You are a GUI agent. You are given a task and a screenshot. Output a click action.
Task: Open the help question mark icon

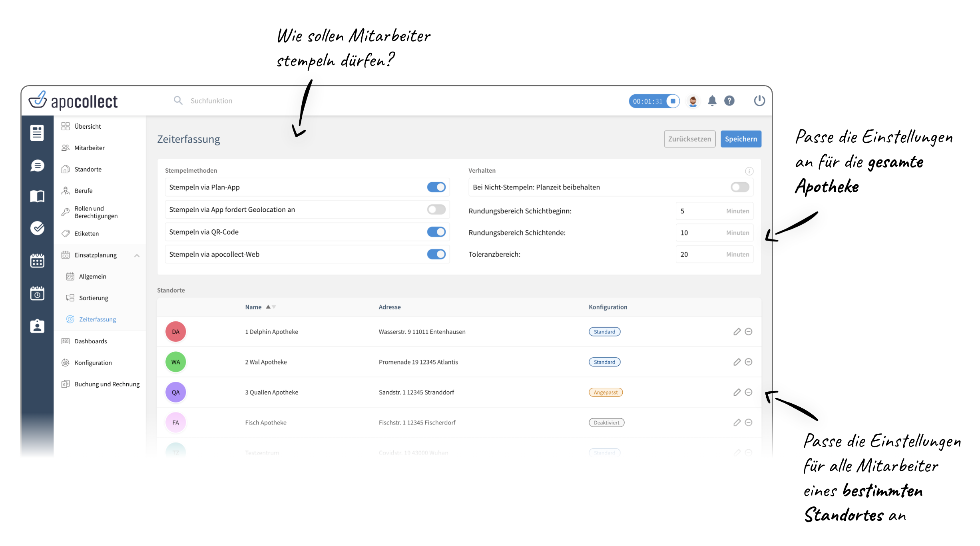729,101
